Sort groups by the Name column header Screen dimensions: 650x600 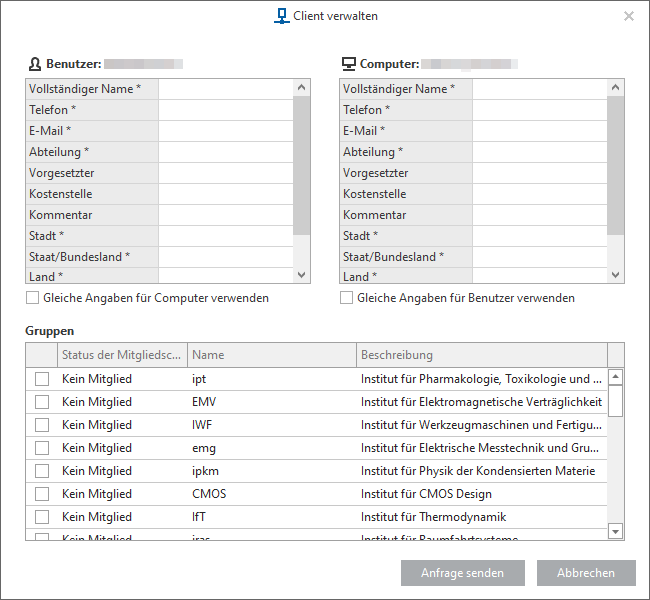click(271, 355)
